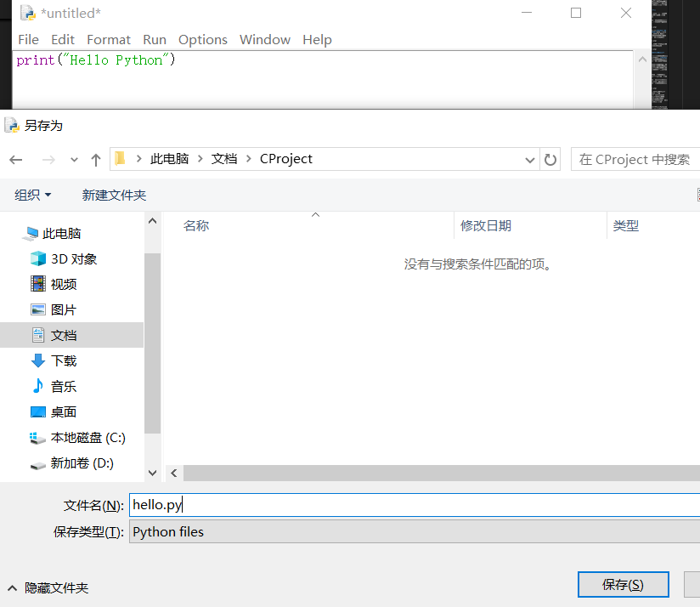Open the Format menu in IDLE

coord(109,39)
